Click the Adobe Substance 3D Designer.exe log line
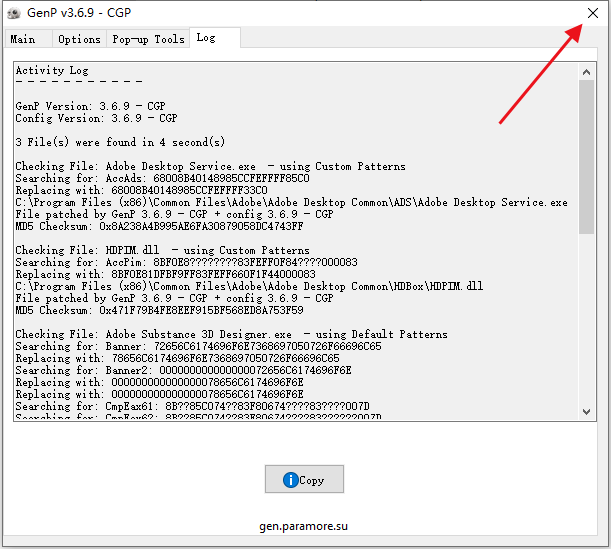This screenshot has height=549, width=611. coord(231,334)
